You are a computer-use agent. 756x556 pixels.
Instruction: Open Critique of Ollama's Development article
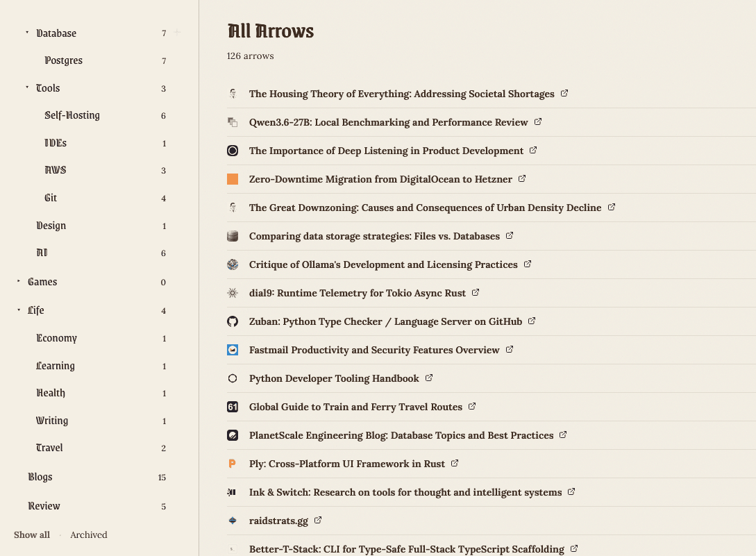pos(383,264)
